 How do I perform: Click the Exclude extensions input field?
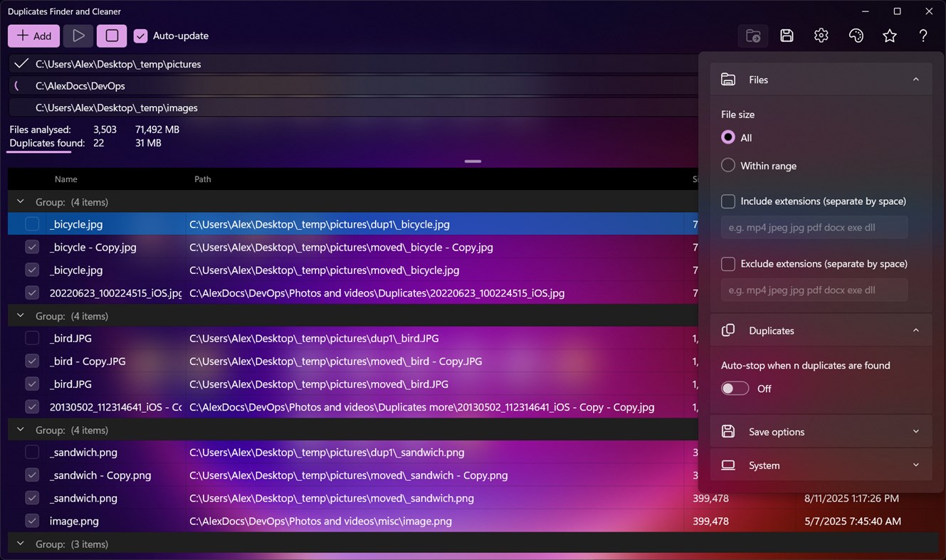click(x=814, y=290)
